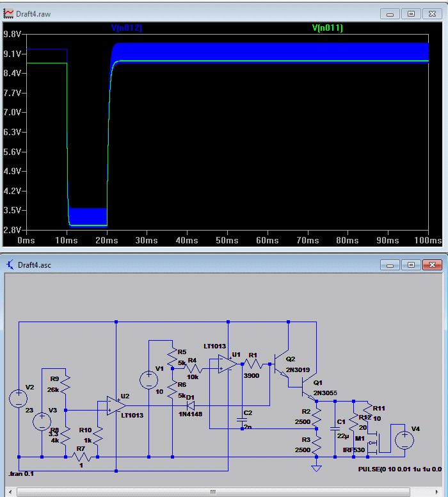The image size is (448, 497).
Task: Click the 10 value of V1
Action: click(x=159, y=392)
